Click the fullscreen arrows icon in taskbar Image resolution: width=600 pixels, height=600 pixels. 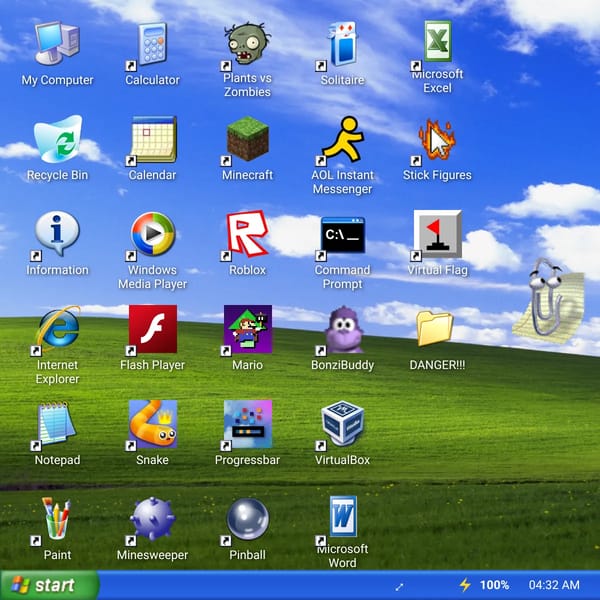tap(399, 586)
